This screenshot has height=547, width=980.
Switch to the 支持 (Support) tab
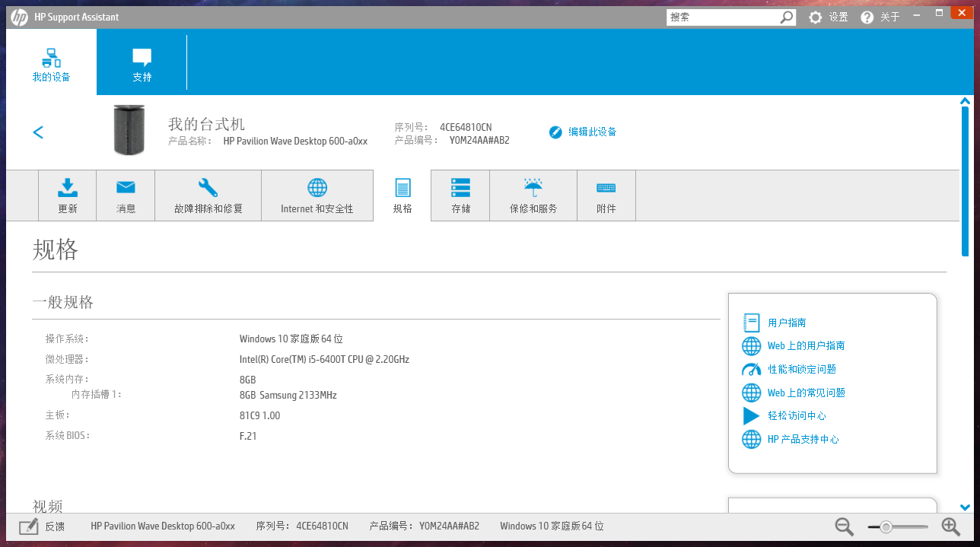click(142, 64)
